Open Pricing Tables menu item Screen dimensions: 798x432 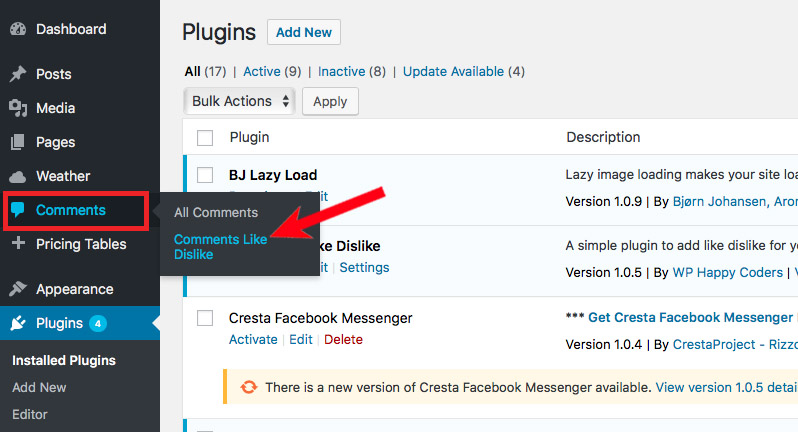point(81,244)
